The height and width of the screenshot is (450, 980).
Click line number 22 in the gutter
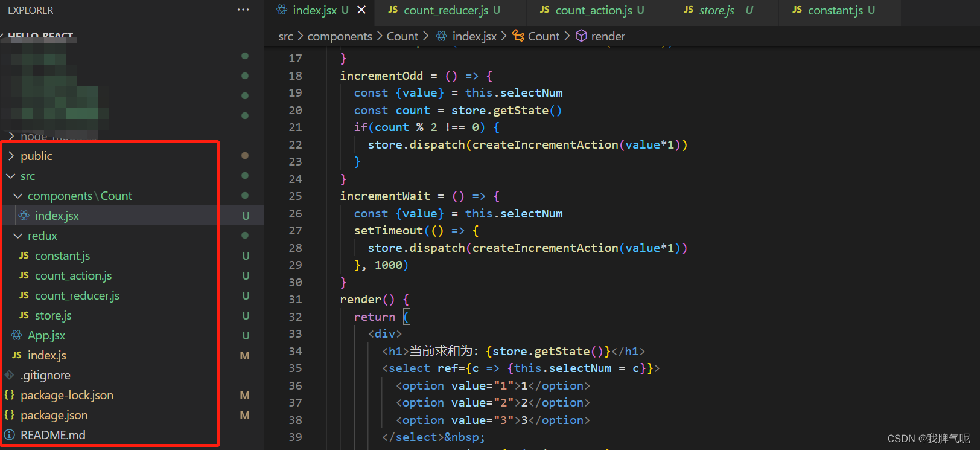(x=295, y=145)
